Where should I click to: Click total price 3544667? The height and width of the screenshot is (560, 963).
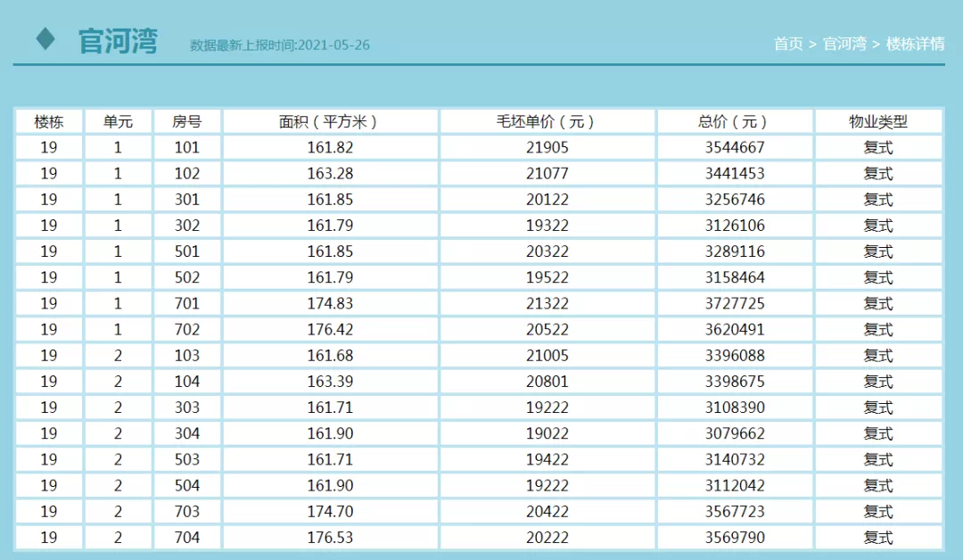point(735,147)
